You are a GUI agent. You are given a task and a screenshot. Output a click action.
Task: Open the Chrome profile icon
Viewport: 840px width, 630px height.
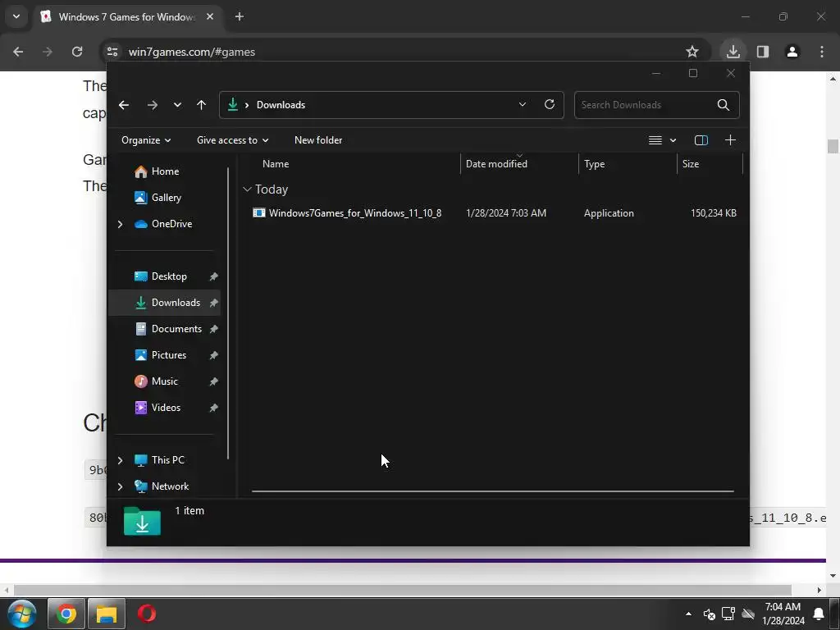click(x=792, y=52)
